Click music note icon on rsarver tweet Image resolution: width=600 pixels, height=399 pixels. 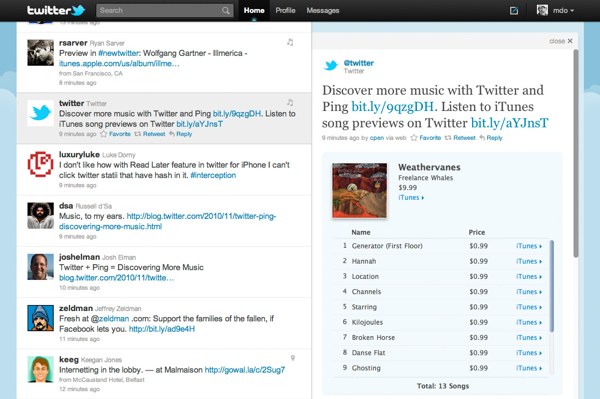click(290, 42)
